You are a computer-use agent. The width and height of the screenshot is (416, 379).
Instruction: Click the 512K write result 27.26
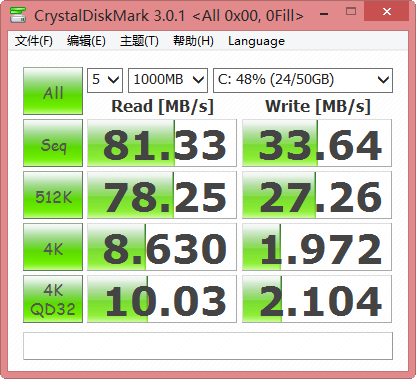pyautogui.click(x=317, y=195)
